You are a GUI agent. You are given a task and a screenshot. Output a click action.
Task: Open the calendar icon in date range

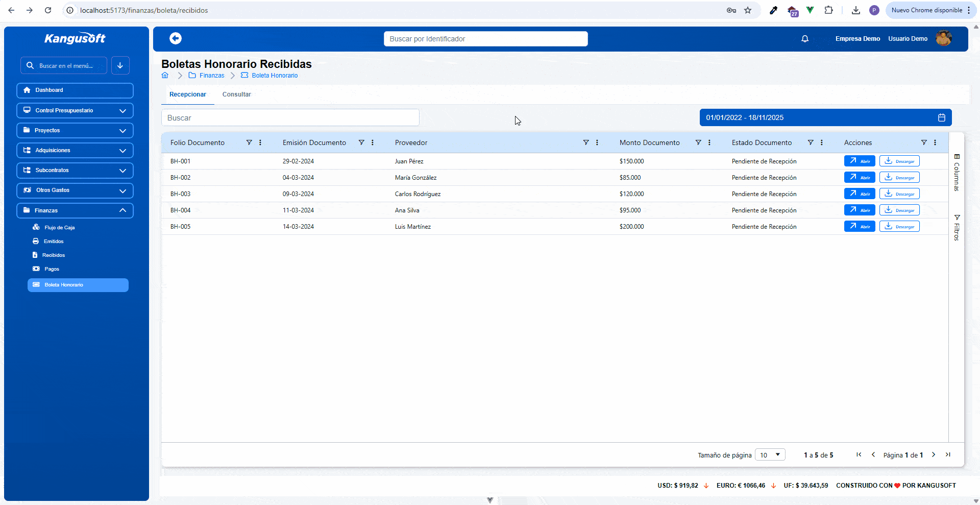[942, 117]
